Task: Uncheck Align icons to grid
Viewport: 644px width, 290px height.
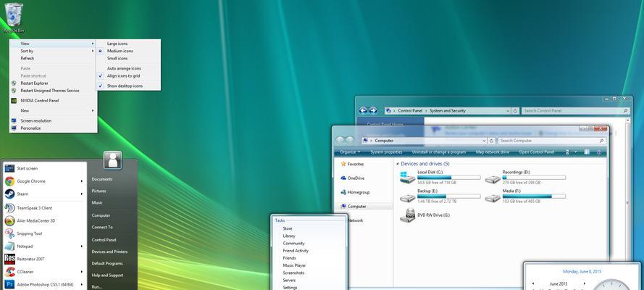Action: pos(123,76)
